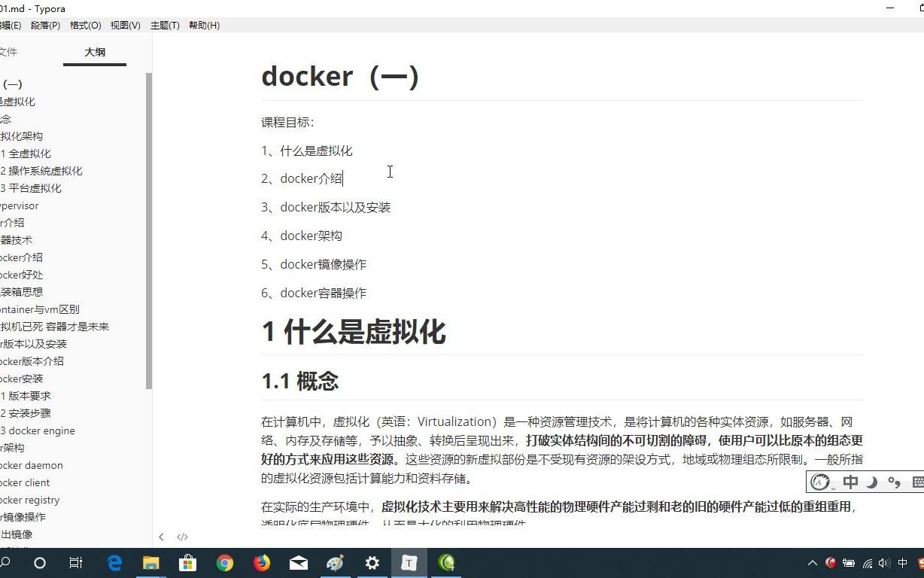This screenshot has height=578, width=924.
Task: Open Task View in the taskbar
Action: pos(76,562)
